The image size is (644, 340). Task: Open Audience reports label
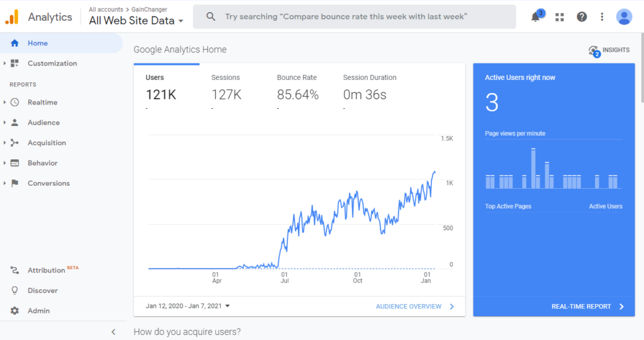[43, 123]
